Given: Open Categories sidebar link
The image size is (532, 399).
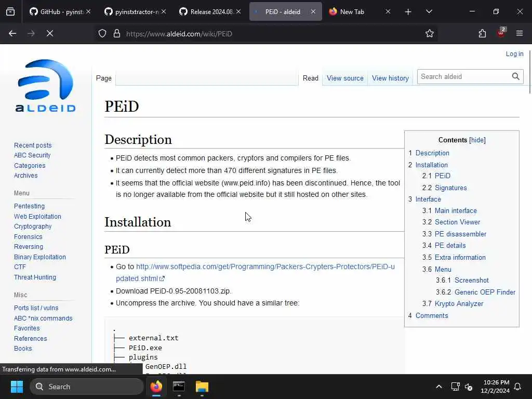Looking at the screenshot, I should pyautogui.click(x=30, y=166).
